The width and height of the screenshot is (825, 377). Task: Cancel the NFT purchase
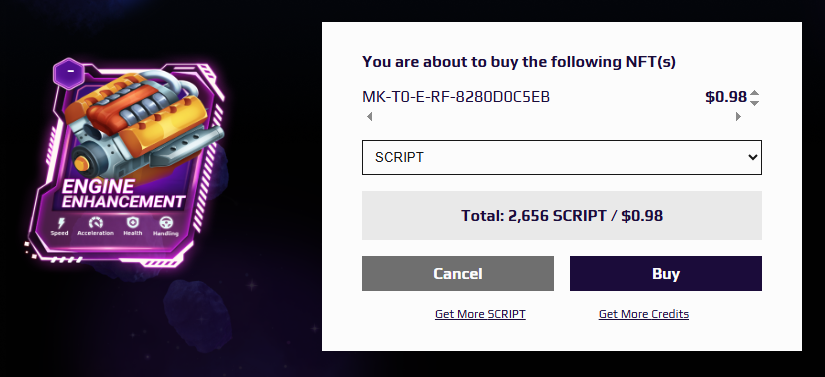(458, 273)
